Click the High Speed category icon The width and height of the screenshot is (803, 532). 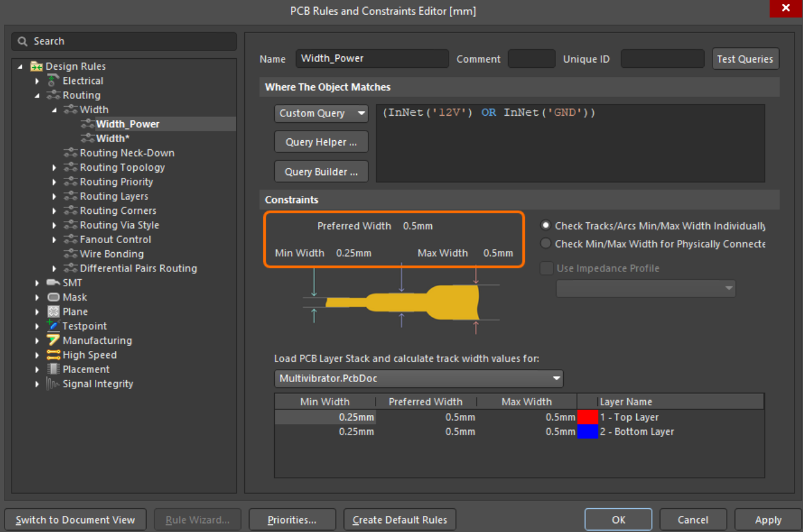coord(54,355)
